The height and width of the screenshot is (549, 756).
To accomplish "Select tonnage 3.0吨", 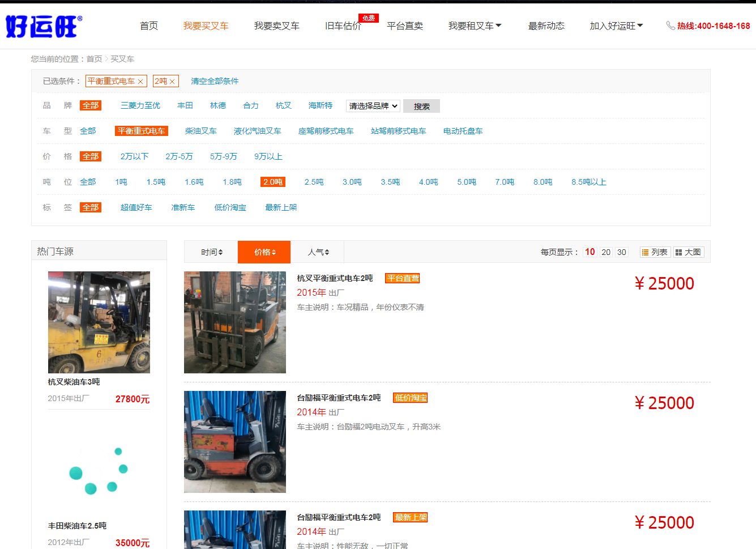I will pyautogui.click(x=352, y=182).
